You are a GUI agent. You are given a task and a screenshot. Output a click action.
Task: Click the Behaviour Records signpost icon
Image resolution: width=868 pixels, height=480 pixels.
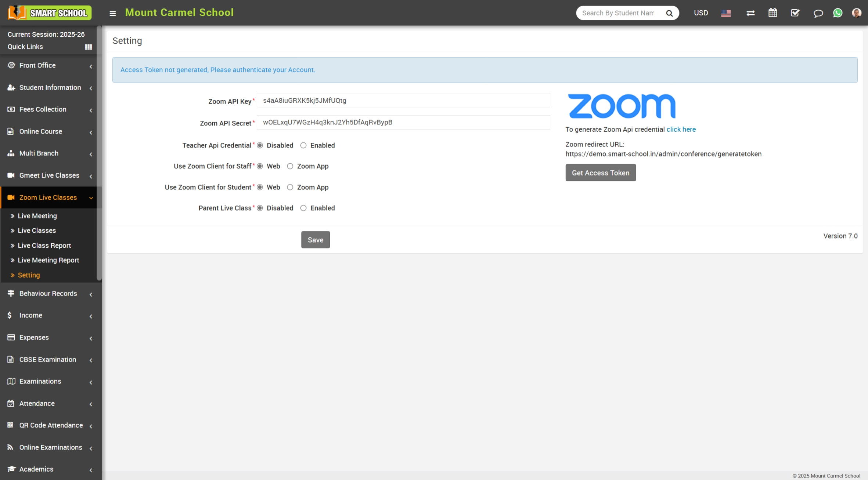(11, 293)
